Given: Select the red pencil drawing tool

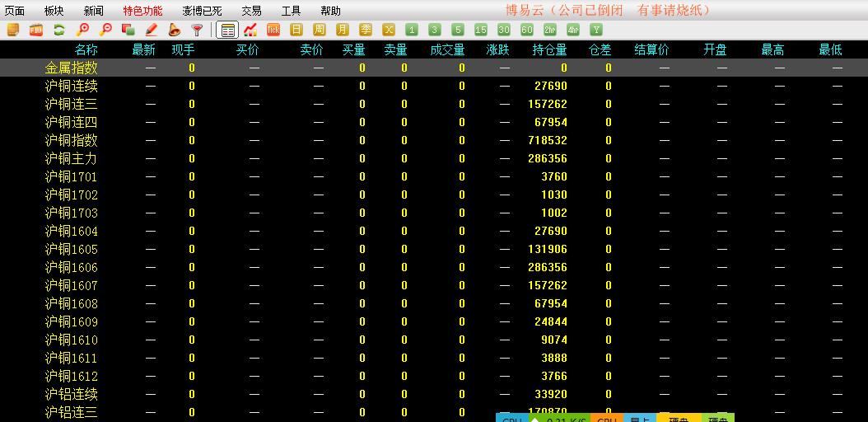Looking at the screenshot, I should 152,30.
